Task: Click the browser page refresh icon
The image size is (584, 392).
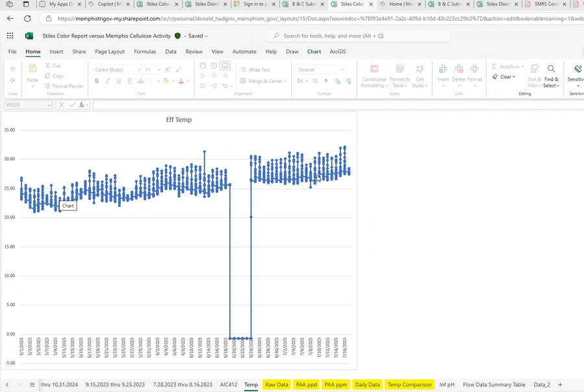Action: click(27, 19)
